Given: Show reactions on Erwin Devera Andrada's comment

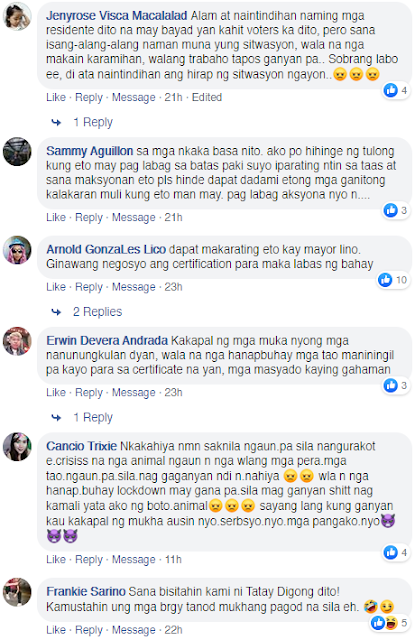Looking at the screenshot, I should (x=396, y=385).
